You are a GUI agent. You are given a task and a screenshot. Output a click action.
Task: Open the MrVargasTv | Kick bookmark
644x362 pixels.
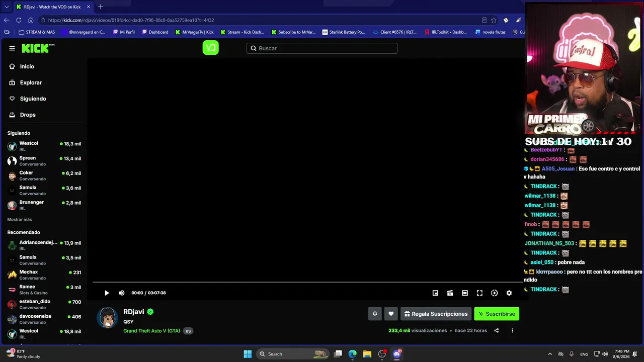pyautogui.click(x=194, y=32)
